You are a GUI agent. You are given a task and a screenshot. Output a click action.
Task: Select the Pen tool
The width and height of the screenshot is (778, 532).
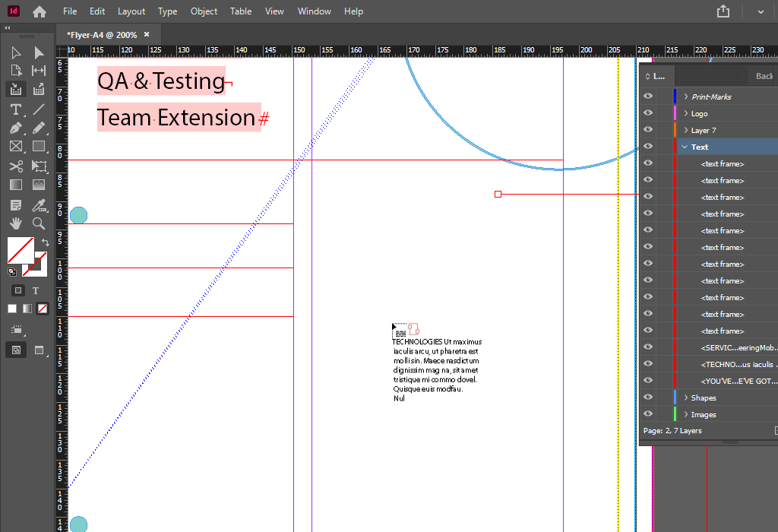[15, 128]
